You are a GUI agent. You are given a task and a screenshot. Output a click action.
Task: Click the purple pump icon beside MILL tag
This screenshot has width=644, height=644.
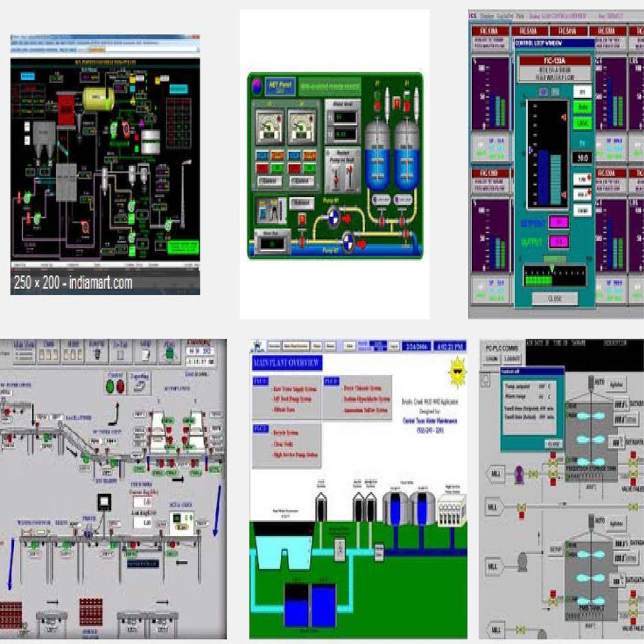tap(519, 475)
